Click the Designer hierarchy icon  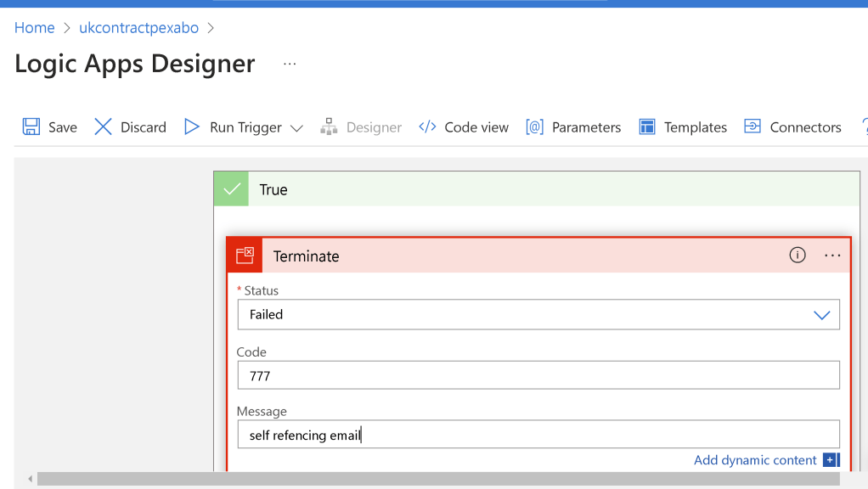[329, 126]
